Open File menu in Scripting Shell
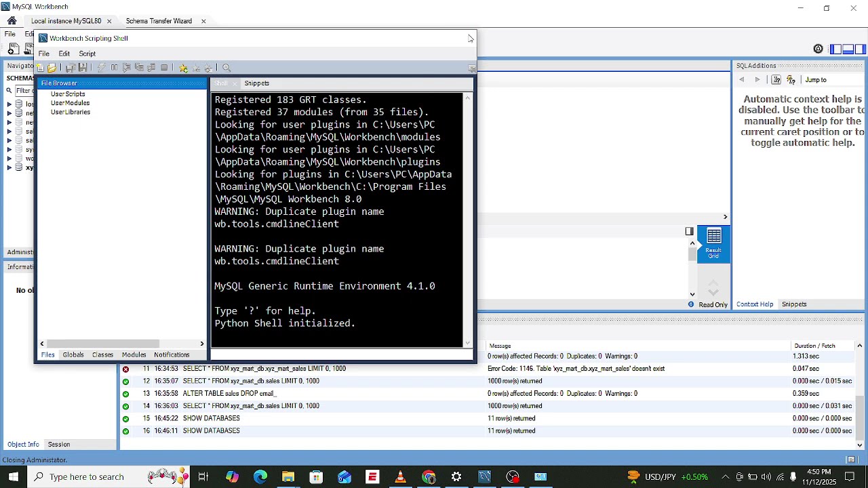 tap(44, 54)
